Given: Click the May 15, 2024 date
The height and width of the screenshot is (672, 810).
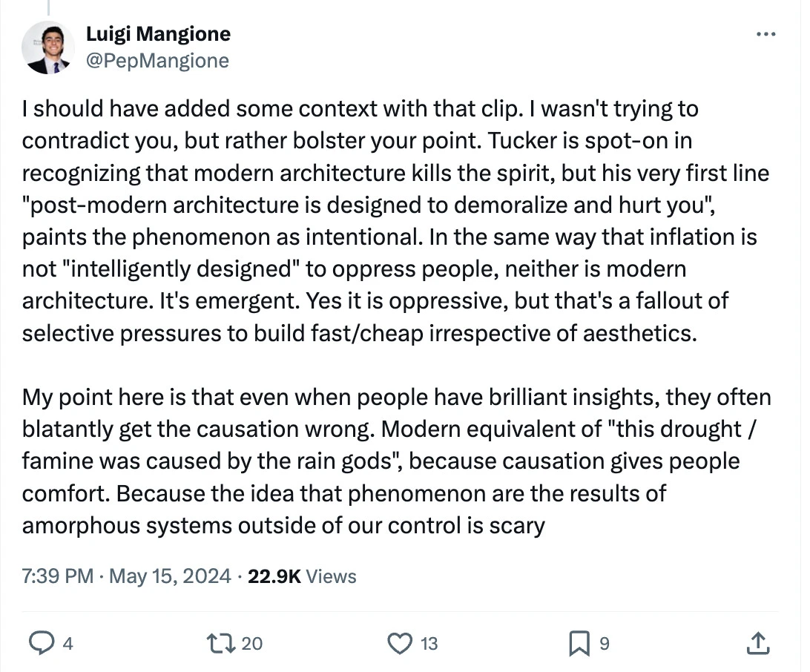Looking at the screenshot, I should [170, 576].
